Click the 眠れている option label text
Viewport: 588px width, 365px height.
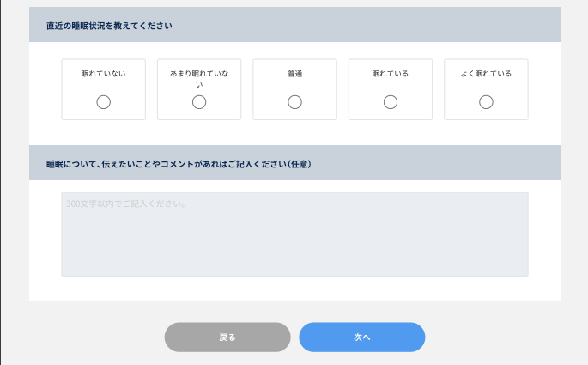click(391, 74)
